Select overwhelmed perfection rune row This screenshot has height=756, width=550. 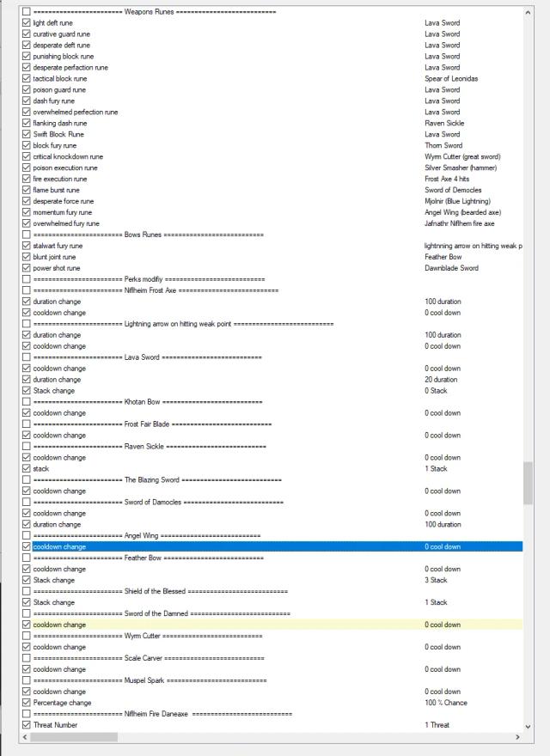pos(272,112)
